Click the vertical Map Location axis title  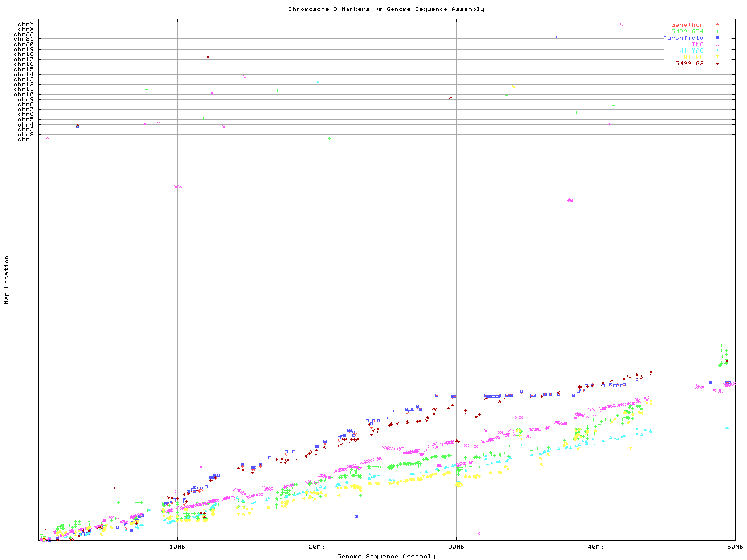tap(7, 280)
